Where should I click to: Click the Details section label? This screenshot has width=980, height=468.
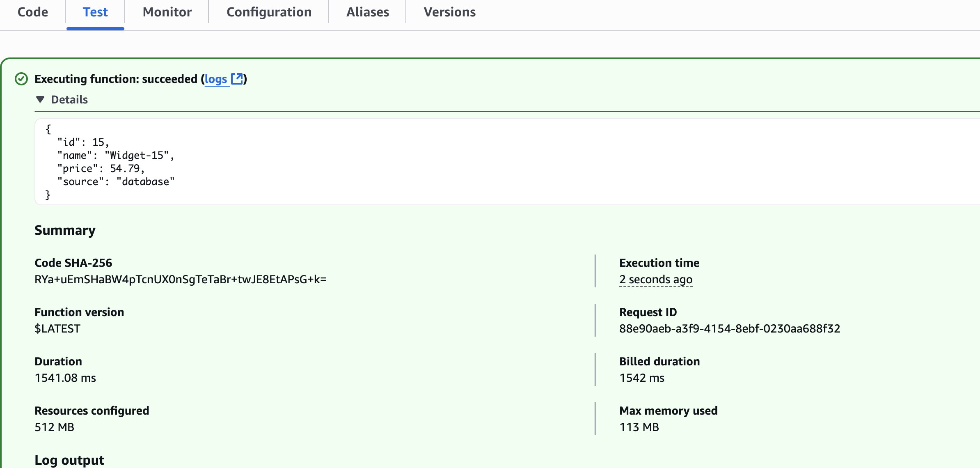69,99
